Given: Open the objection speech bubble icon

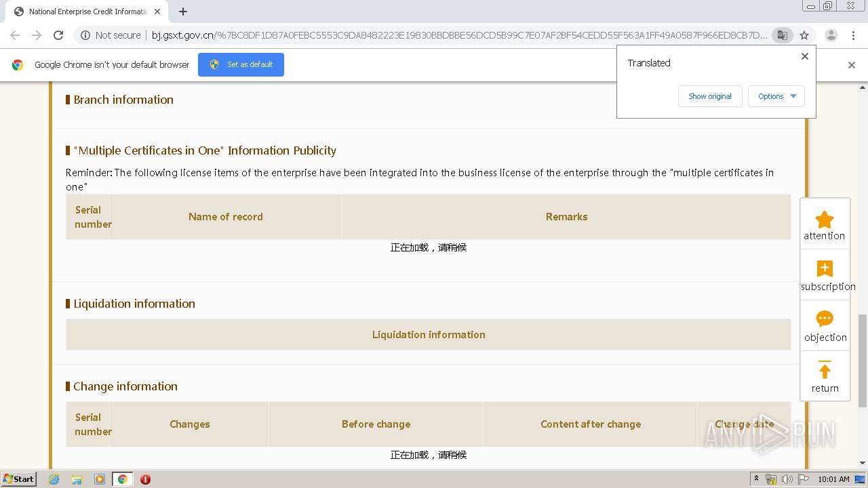Looking at the screenshot, I should click(824, 319).
